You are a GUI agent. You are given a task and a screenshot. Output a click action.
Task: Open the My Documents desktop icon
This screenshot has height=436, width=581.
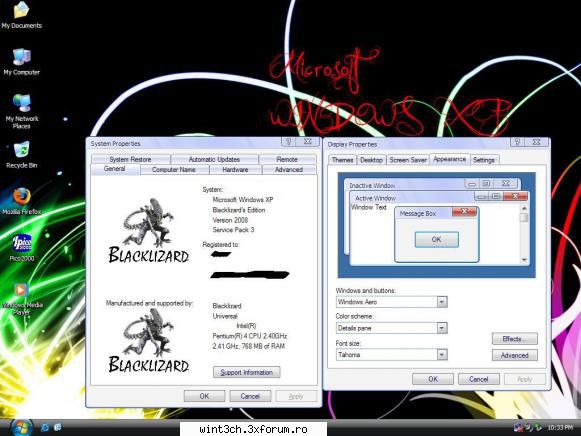coord(21,15)
